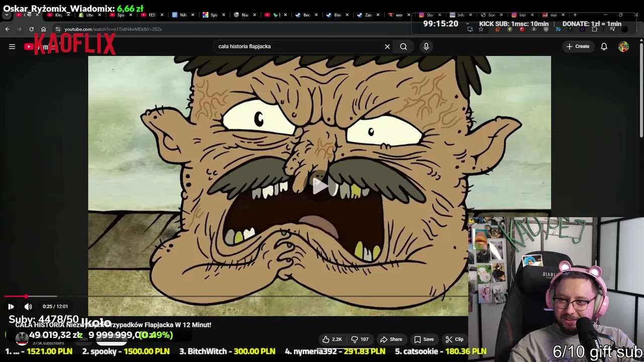Share the Flapjack video

[x=391, y=339]
